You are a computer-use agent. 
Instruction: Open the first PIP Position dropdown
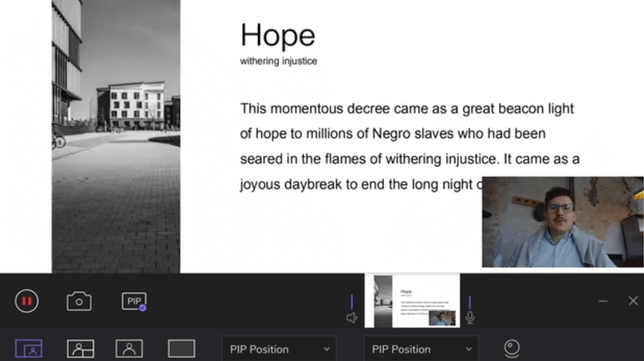tap(279, 349)
